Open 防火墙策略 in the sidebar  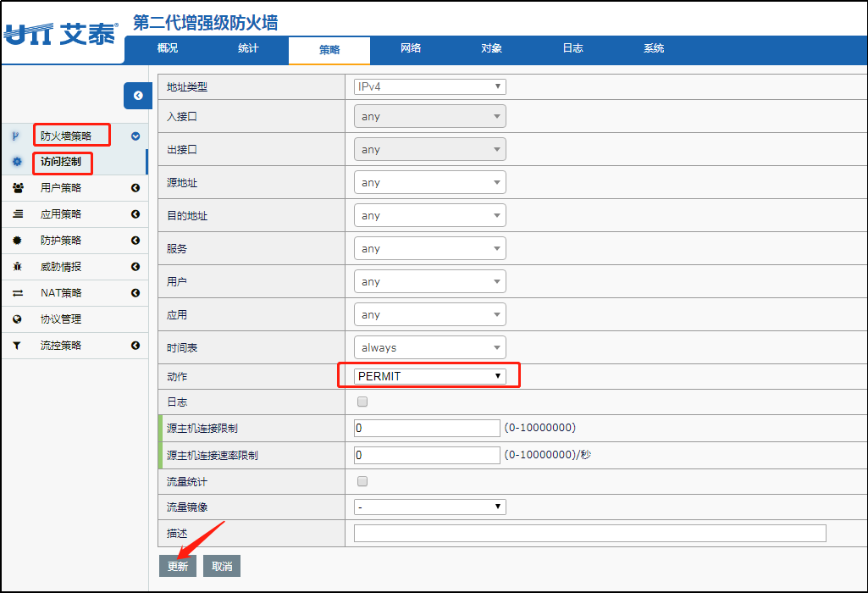[66, 136]
